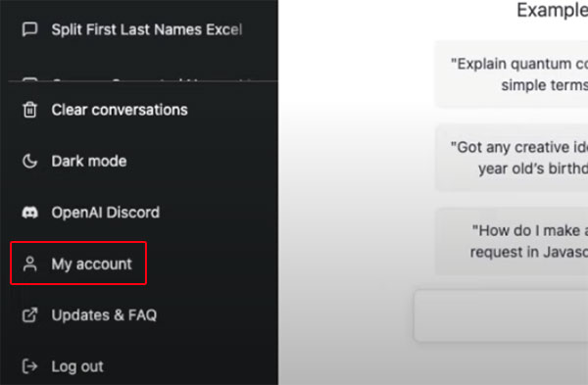Screen dimensions: 588x385
Task: Select the "How do I make" example prompt
Action: pos(512,241)
